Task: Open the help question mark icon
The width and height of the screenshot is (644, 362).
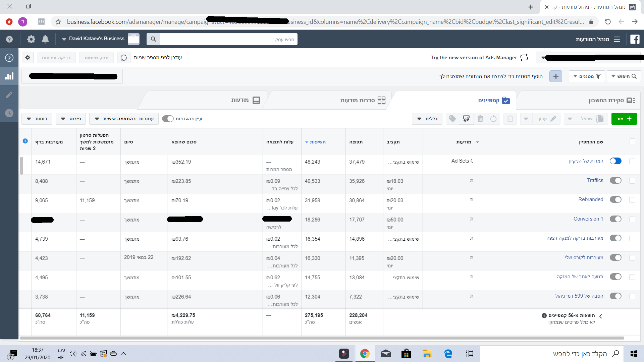Action: point(9,39)
